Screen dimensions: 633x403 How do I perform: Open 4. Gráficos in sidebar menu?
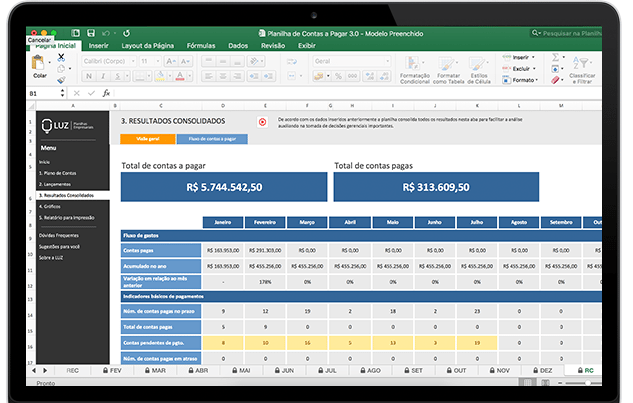tap(50, 205)
